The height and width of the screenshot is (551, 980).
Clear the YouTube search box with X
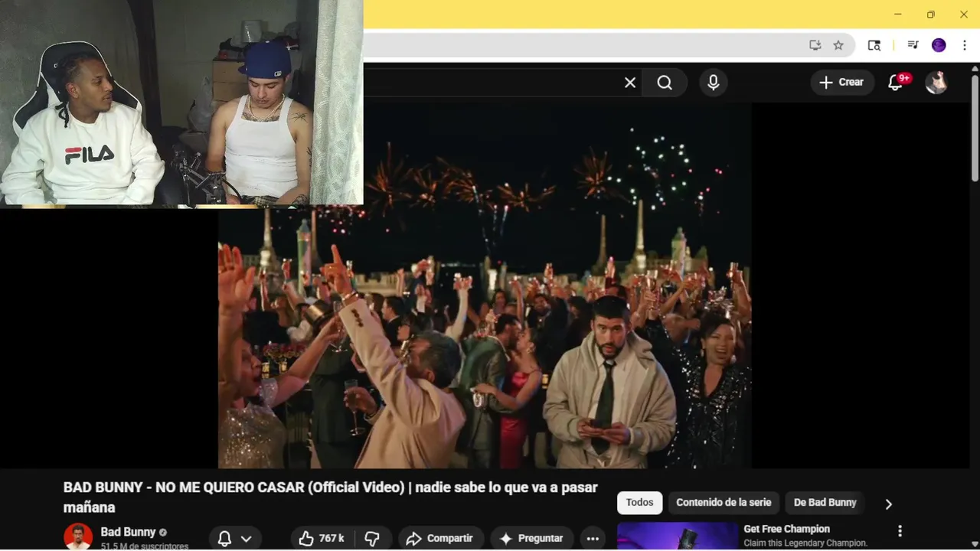tap(629, 83)
